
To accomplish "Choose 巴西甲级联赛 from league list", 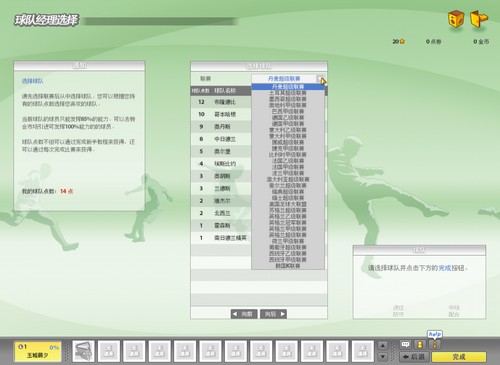I will (x=288, y=111).
